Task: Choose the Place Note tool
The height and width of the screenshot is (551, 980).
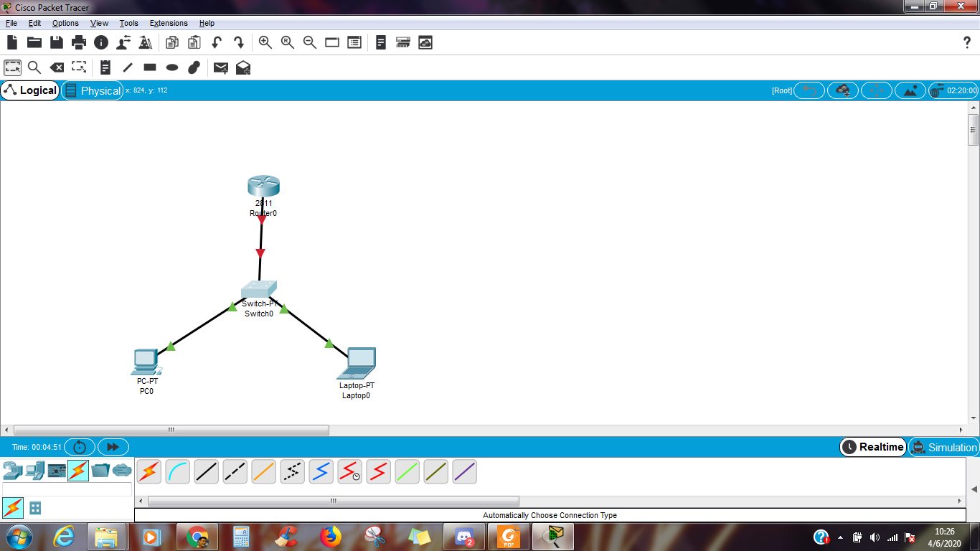Action: click(x=105, y=67)
